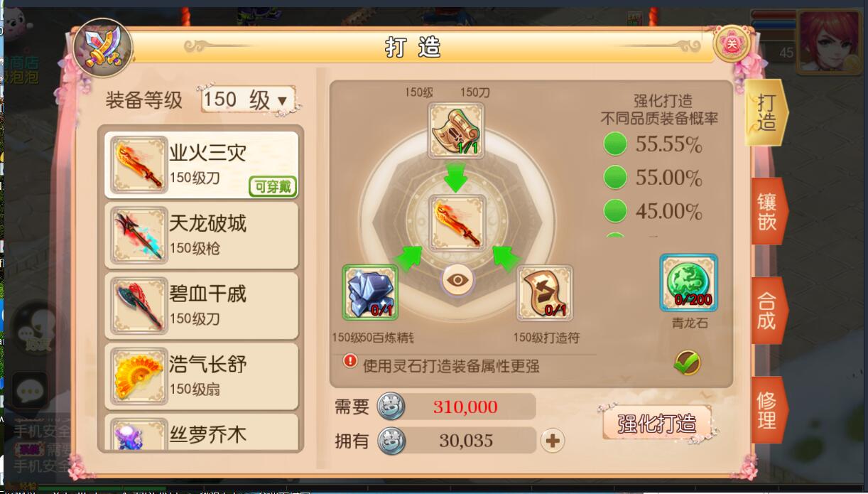This screenshot has width=868, height=494.
Task: Choose the 浩气长舒 150级扇 item
Action: coord(202,376)
